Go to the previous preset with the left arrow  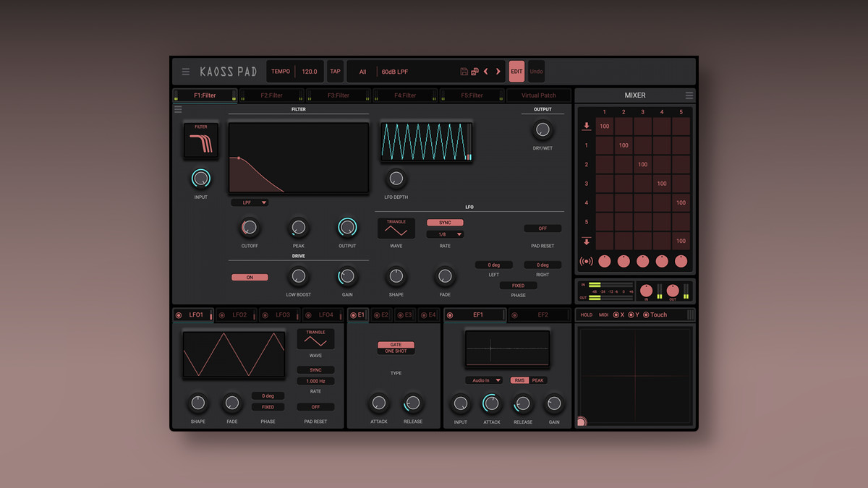pyautogui.click(x=486, y=72)
